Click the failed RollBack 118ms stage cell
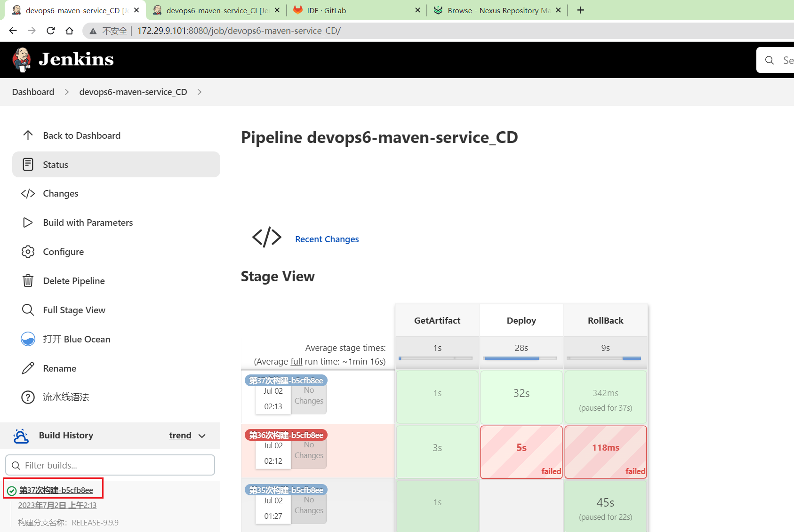 pos(606,452)
